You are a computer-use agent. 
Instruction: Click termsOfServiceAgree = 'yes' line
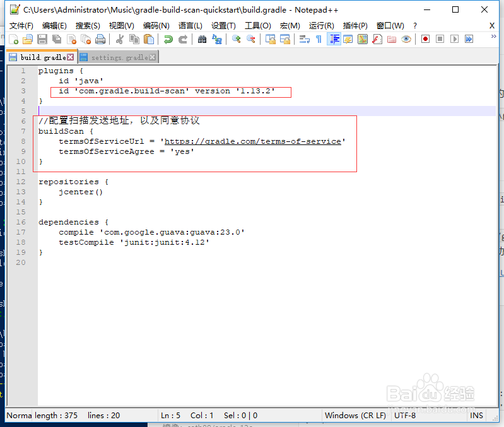[x=126, y=151]
